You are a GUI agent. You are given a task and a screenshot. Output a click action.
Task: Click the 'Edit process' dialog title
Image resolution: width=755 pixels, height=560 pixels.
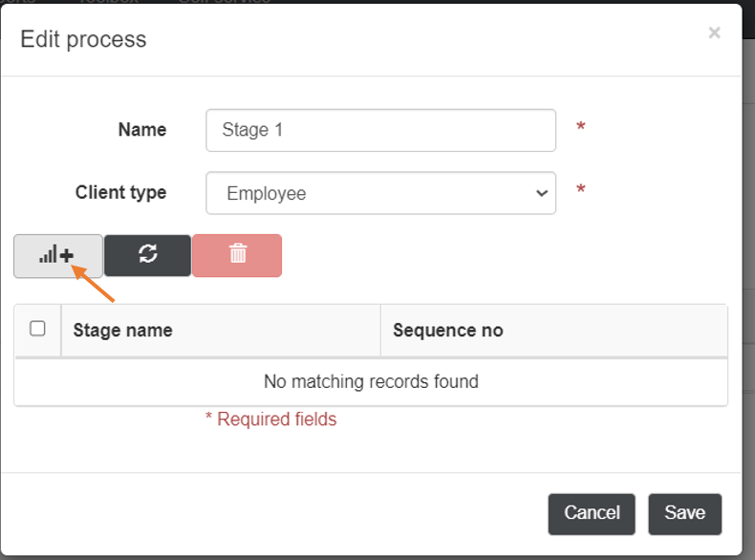click(x=83, y=39)
